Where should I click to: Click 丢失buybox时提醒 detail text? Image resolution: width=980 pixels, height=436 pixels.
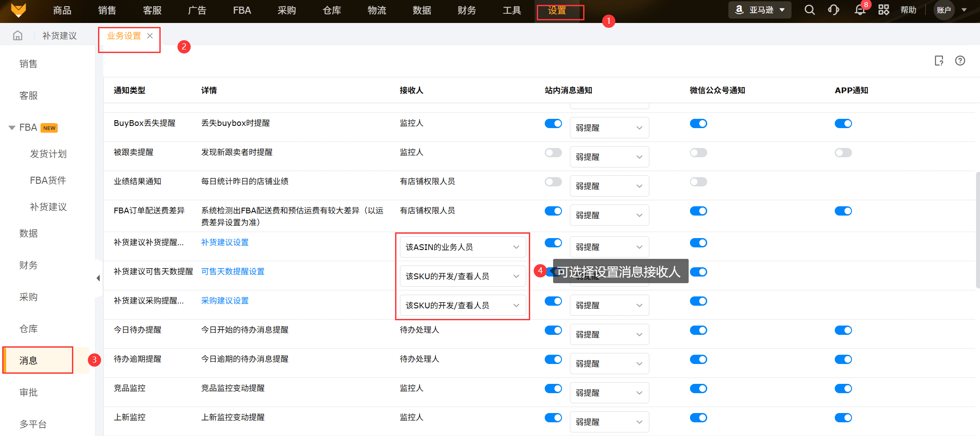click(235, 123)
